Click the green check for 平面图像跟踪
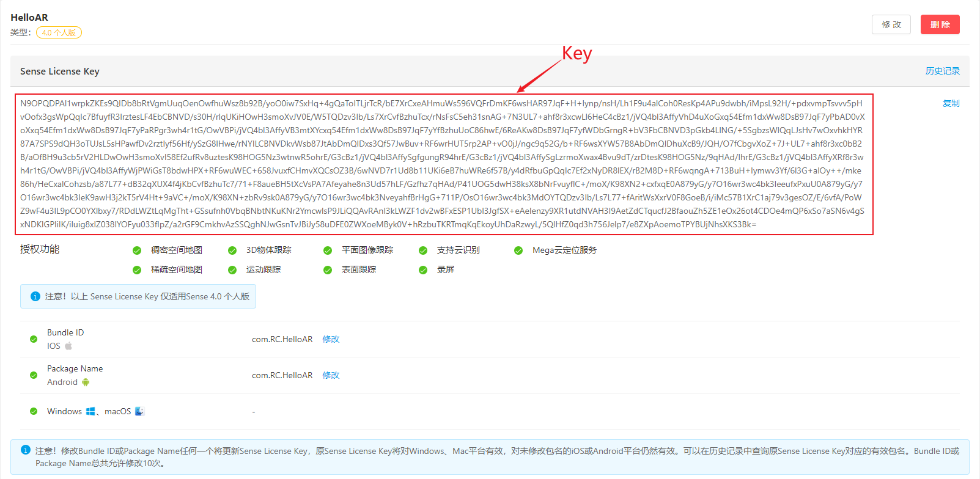980x479 pixels. click(x=328, y=250)
